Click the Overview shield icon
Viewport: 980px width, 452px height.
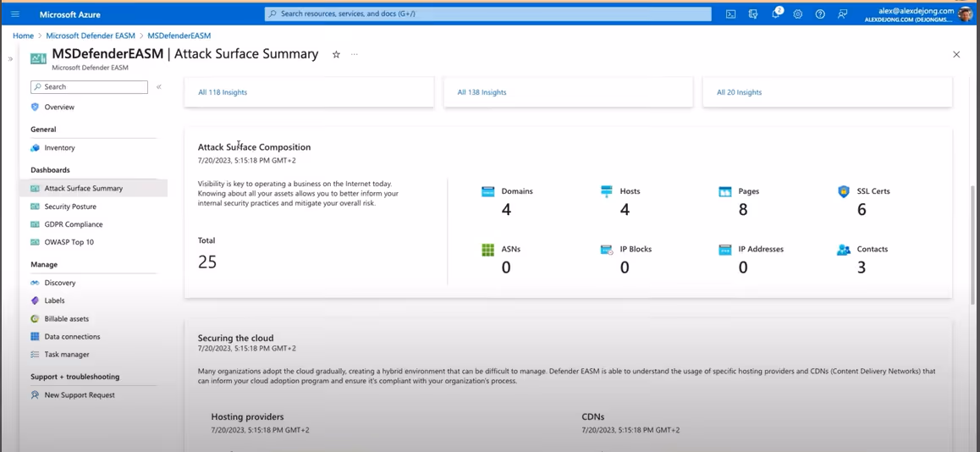(35, 107)
